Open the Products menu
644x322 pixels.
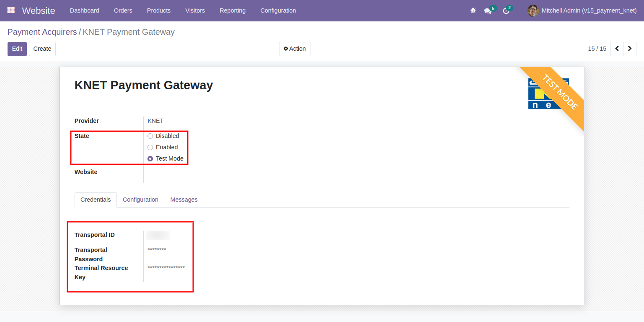(x=159, y=10)
